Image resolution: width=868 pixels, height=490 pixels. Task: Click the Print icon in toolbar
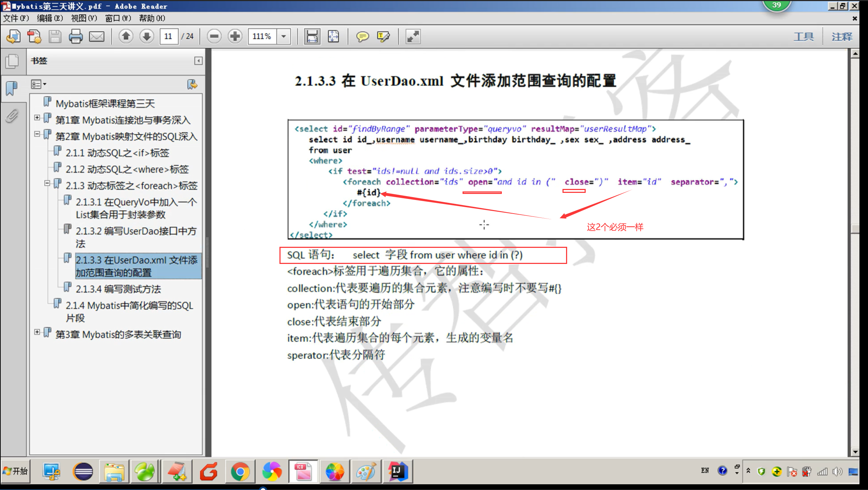click(76, 36)
